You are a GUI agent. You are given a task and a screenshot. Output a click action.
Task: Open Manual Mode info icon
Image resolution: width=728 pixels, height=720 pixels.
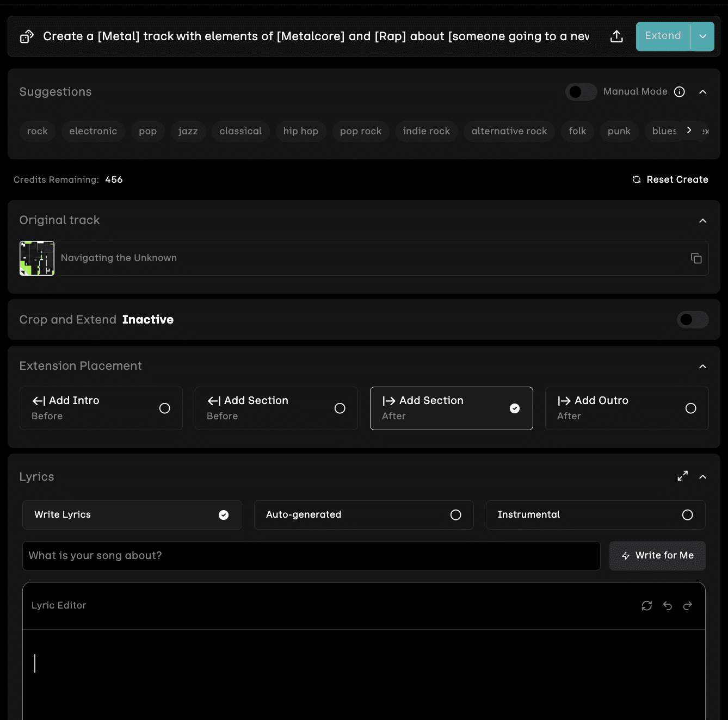click(680, 92)
